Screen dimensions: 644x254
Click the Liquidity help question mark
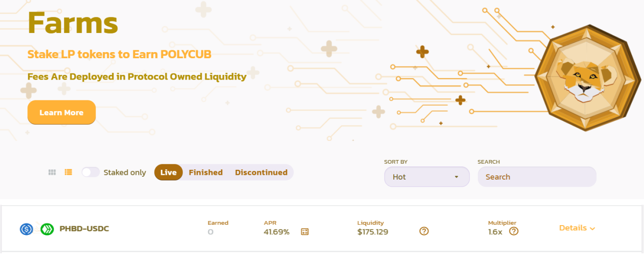(x=423, y=231)
